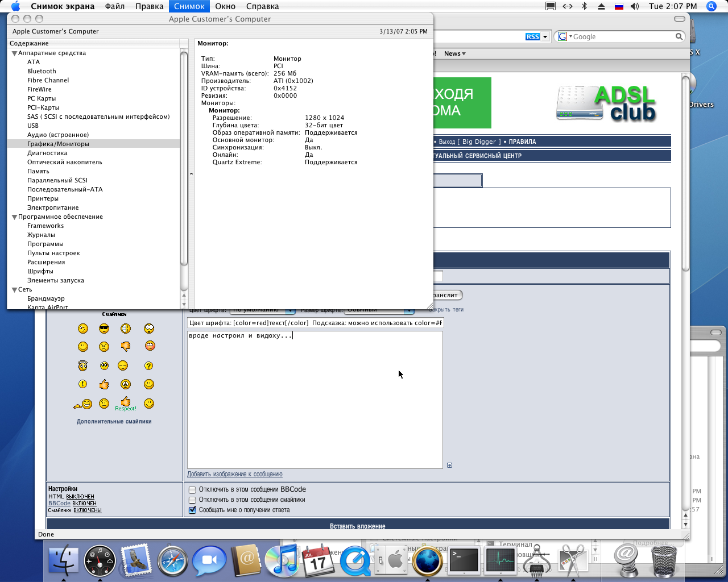Insert the Respect! thumbs-up smiley

[x=126, y=404]
